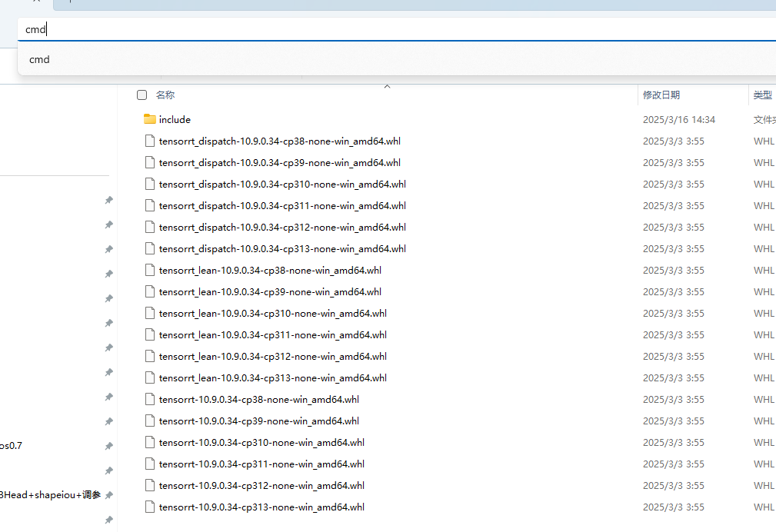This screenshot has width=776, height=532.
Task: Select tensorrt_lean cp39 wheel file icon
Action: click(x=149, y=291)
